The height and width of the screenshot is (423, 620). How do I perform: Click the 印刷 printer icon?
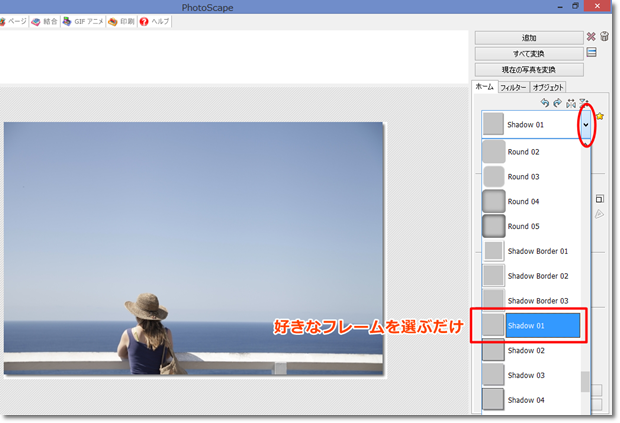[113, 22]
